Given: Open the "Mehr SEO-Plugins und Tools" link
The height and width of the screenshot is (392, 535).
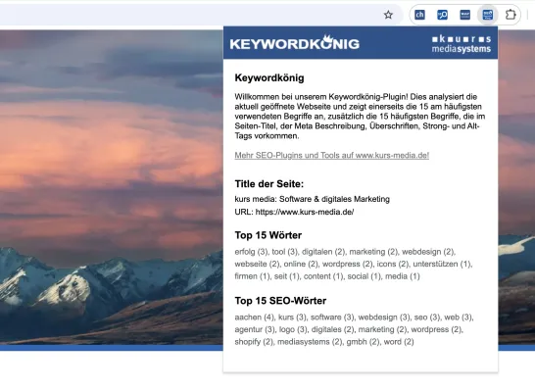Looking at the screenshot, I should tap(331, 155).
